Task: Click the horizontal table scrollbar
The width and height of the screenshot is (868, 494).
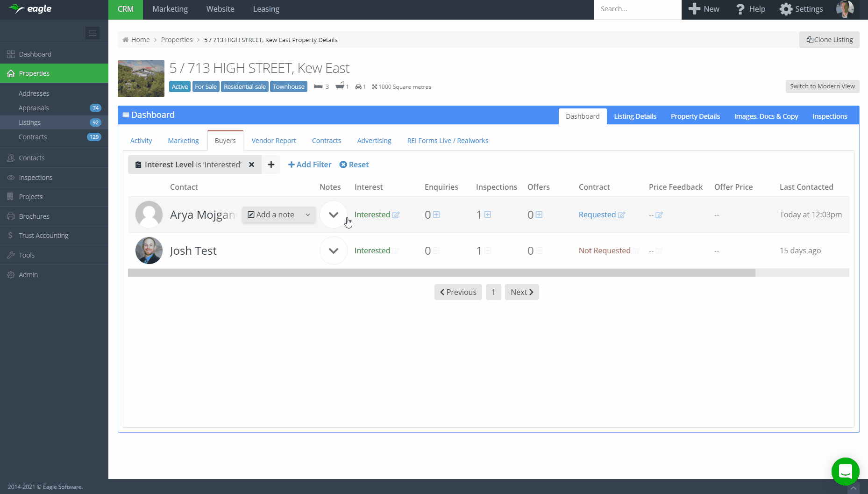Action: (x=441, y=272)
